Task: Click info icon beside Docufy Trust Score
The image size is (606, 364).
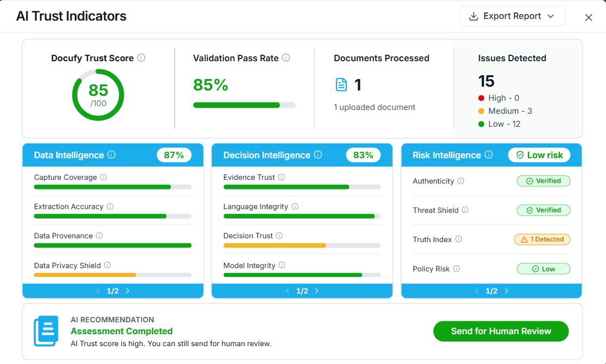Action: click(141, 58)
